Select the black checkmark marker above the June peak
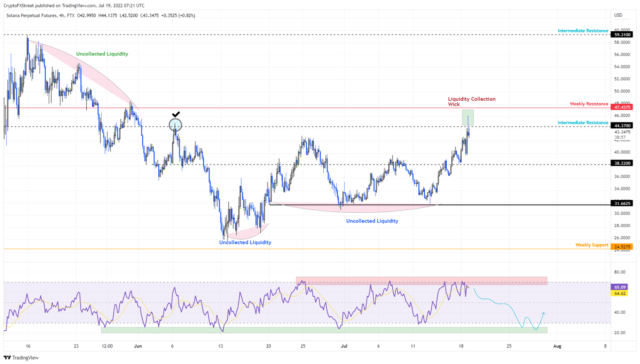 [x=176, y=115]
